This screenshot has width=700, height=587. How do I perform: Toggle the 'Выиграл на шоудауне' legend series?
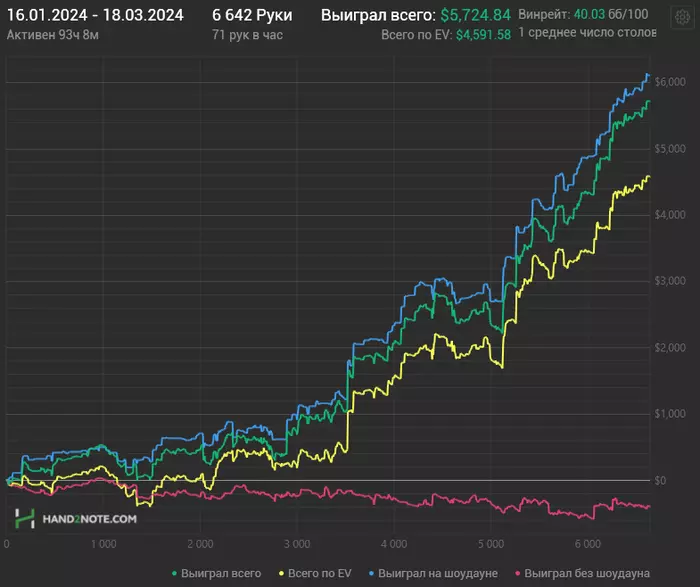pos(433,573)
